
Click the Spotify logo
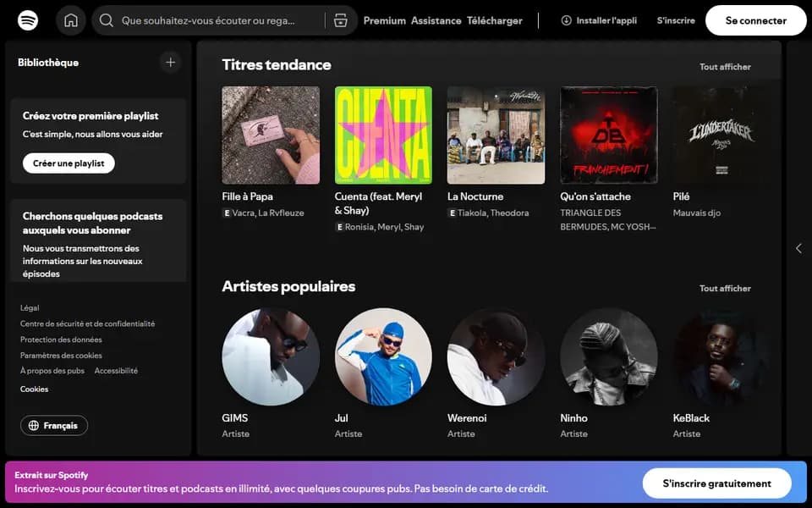coord(28,20)
